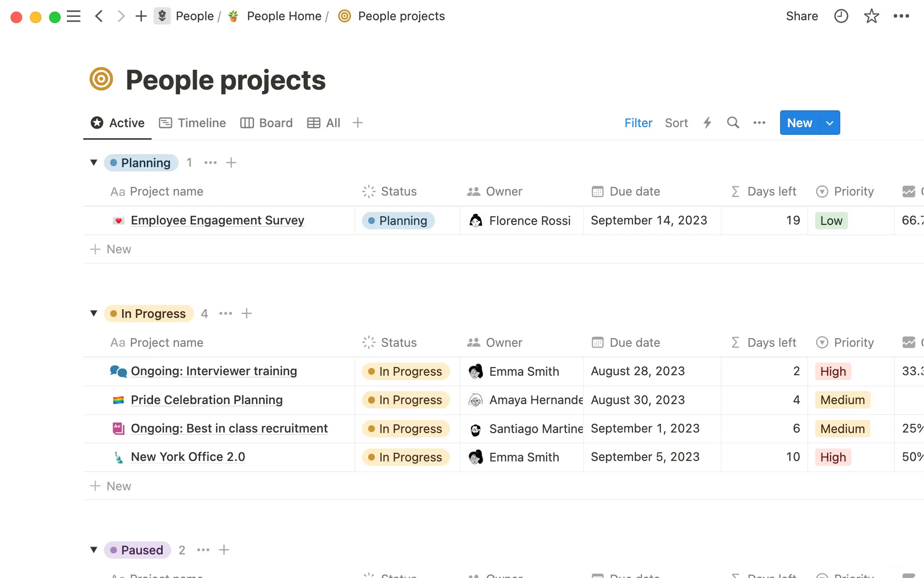This screenshot has width=924, height=578.
Task: Click the Sort option
Action: (x=676, y=123)
